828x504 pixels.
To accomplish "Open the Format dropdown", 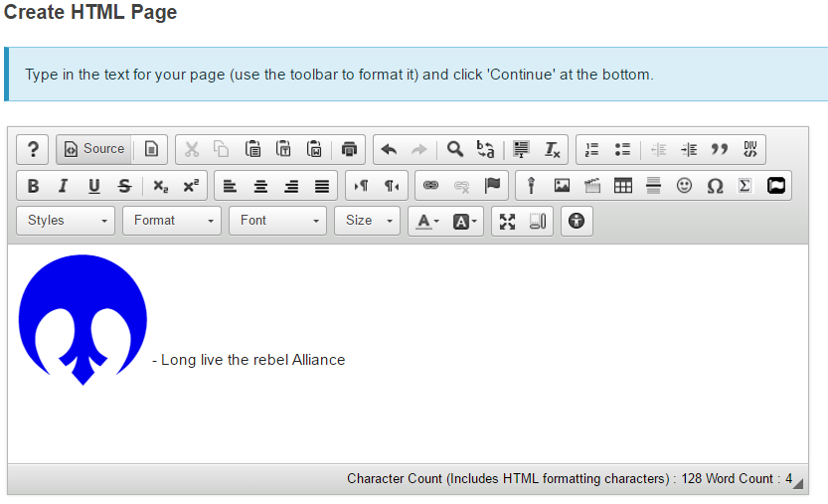I will (171, 221).
